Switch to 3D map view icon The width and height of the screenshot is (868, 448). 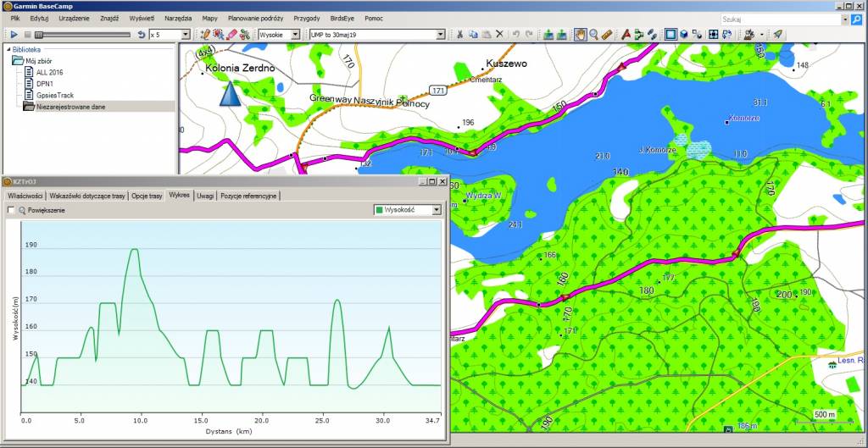coord(683,35)
